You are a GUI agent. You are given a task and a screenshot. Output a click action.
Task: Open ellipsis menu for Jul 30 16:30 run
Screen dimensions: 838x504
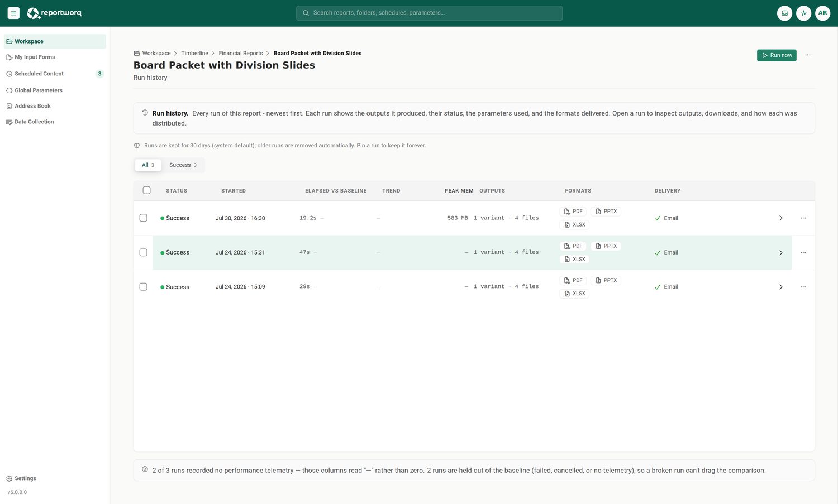coord(803,218)
